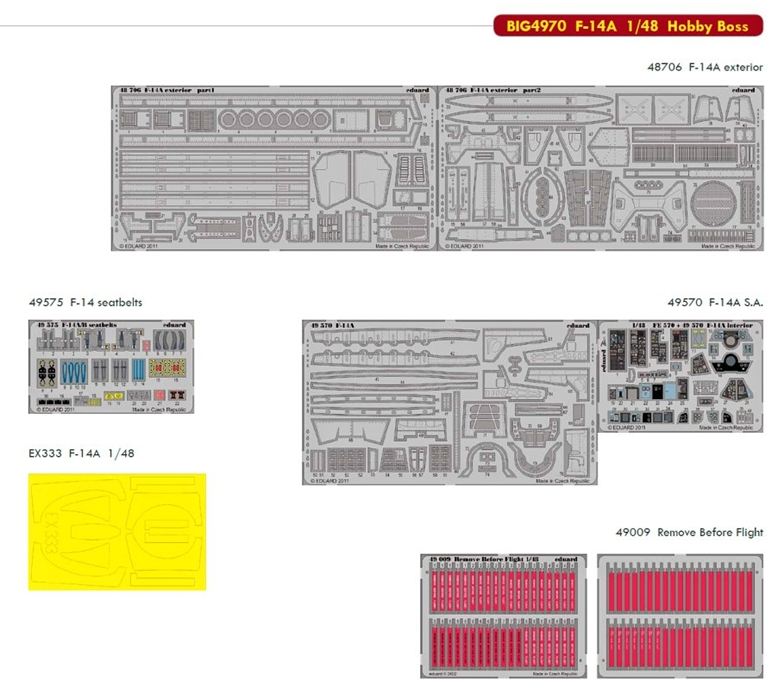Click the yellow EX333 mask sheet

click(x=117, y=530)
